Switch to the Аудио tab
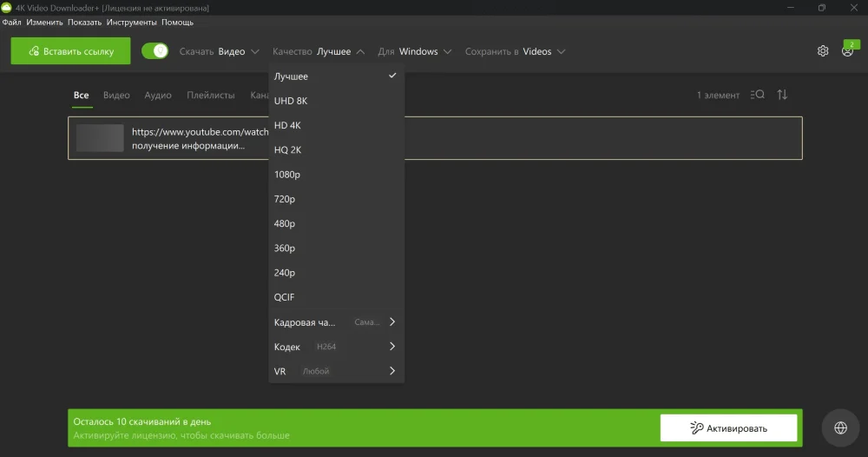 tap(157, 96)
